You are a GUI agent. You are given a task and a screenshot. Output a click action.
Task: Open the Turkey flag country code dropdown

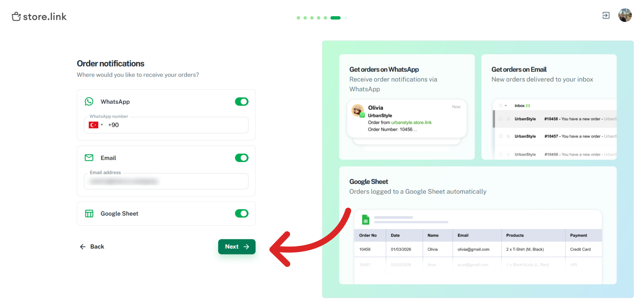click(96, 125)
